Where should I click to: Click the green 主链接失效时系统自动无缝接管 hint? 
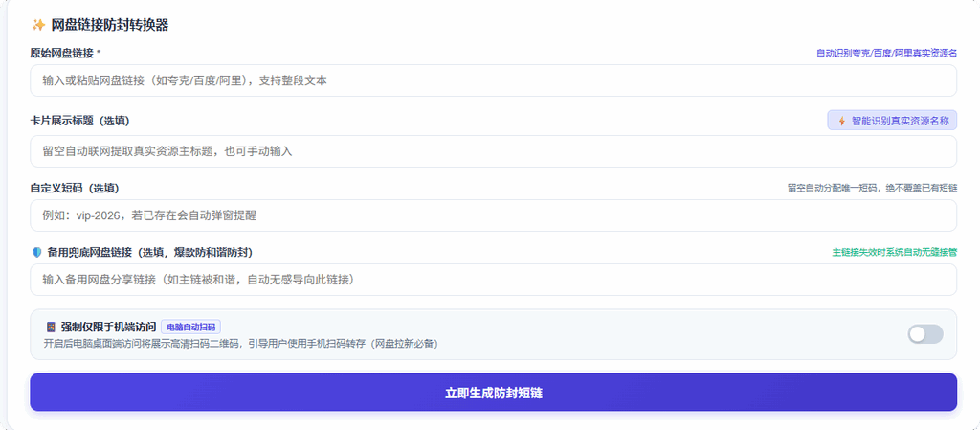click(895, 253)
